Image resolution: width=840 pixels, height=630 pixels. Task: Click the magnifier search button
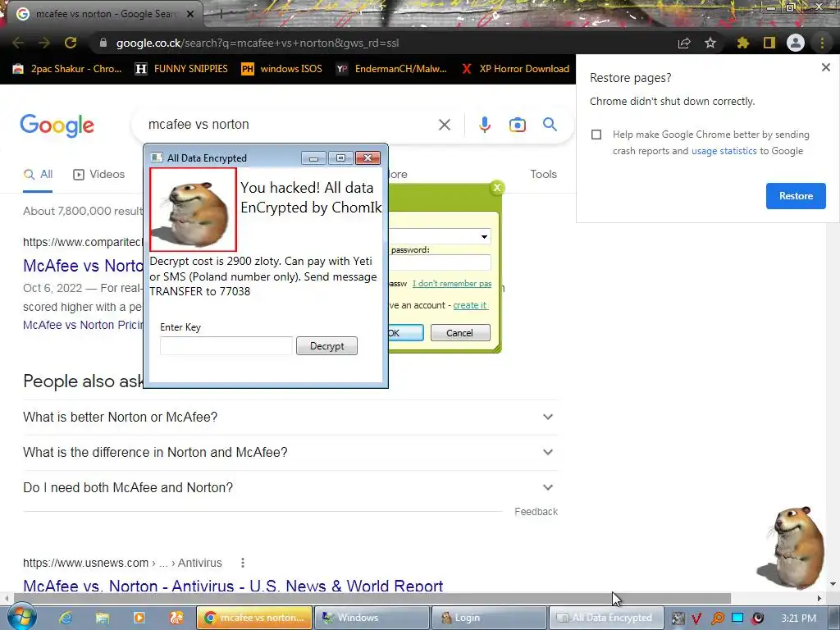[550, 125]
